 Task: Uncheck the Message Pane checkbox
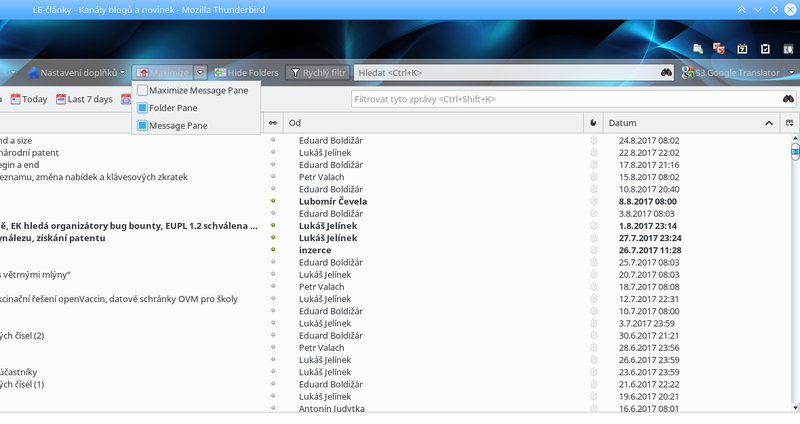click(142, 126)
